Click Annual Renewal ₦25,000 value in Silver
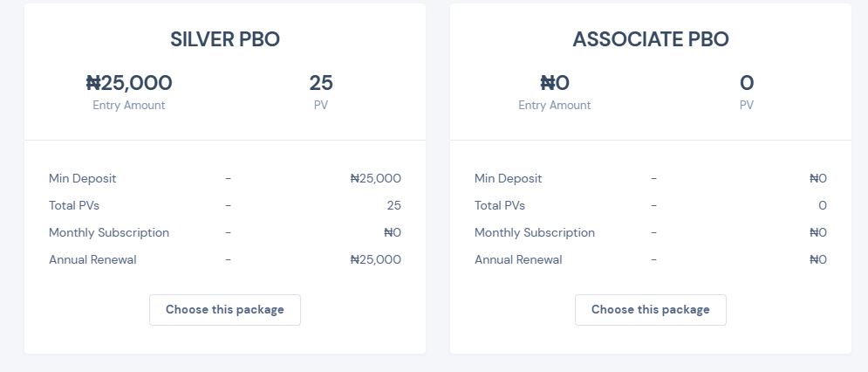 click(x=376, y=259)
